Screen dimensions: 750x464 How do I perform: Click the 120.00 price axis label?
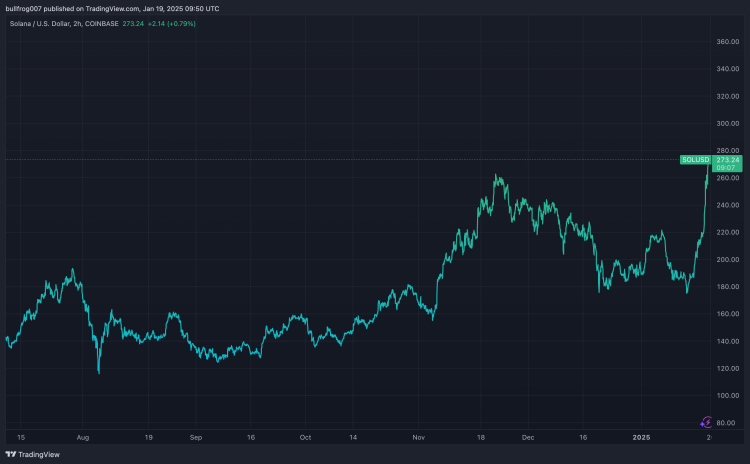pos(728,369)
